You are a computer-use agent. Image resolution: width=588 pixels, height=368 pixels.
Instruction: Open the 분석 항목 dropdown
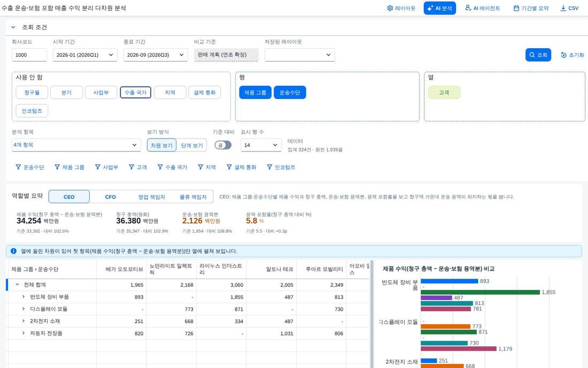coord(76,145)
